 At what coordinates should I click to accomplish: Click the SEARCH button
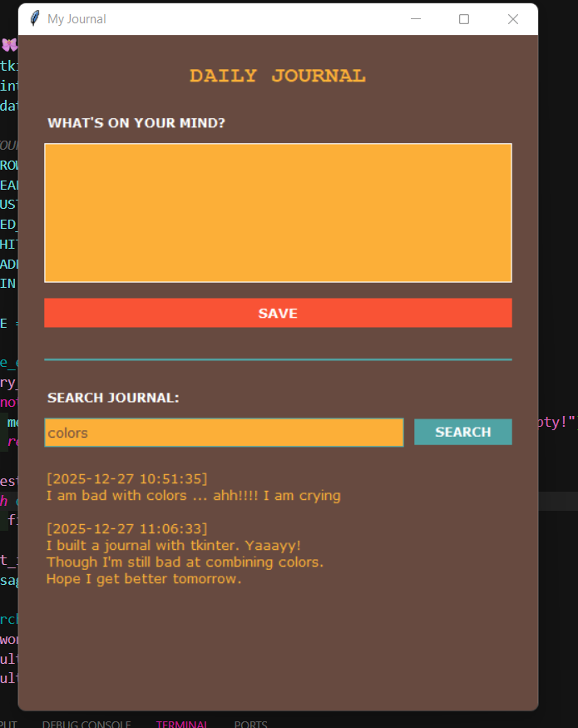pyautogui.click(x=463, y=432)
